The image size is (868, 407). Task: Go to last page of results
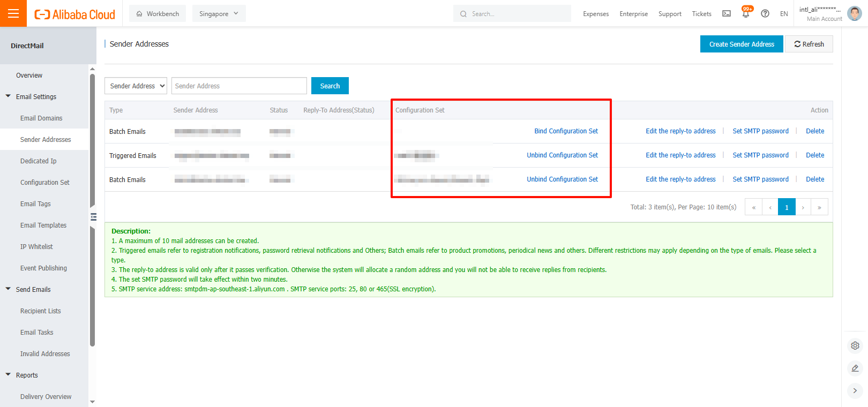(819, 207)
